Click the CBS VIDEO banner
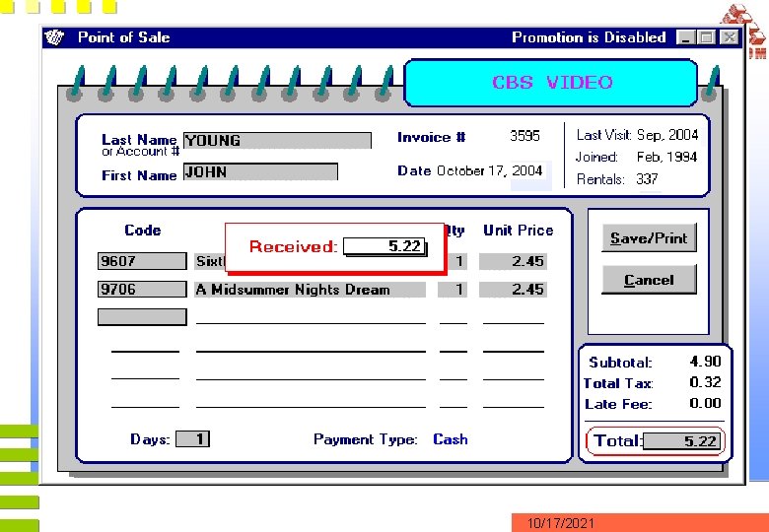 [551, 83]
